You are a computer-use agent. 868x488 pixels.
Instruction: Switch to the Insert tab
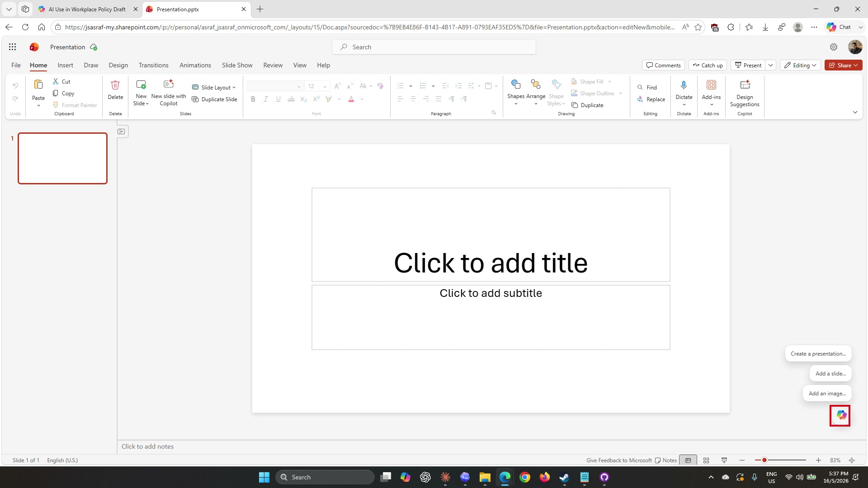pos(65,65)
